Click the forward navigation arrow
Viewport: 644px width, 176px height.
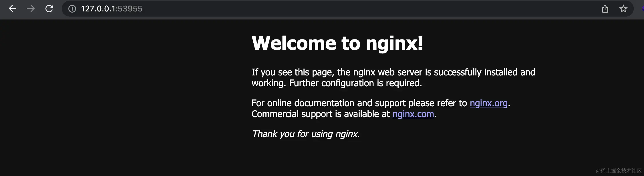click(31, 9)
